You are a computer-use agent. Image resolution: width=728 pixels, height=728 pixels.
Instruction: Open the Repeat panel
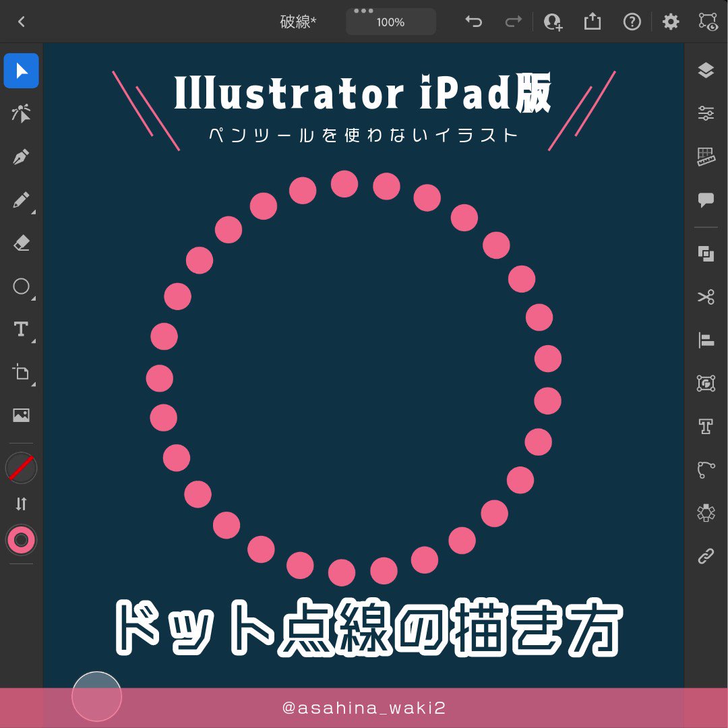click(706, 512)
